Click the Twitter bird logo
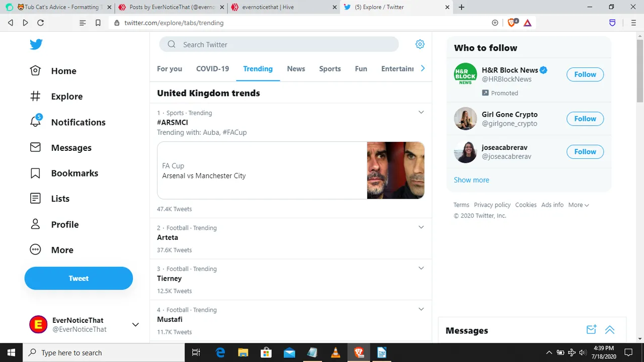Image resolution: width=644 pixels, height=362 pixels. click(36, 44)
